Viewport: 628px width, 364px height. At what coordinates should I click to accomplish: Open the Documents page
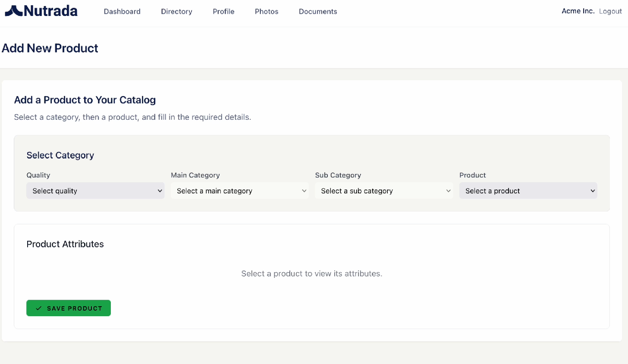tap(318, 12)
